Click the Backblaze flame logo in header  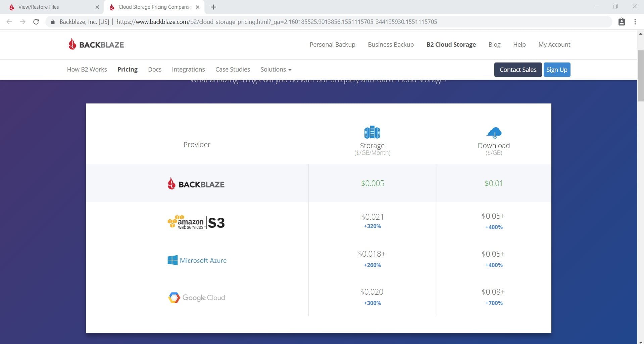coord(96,44)
